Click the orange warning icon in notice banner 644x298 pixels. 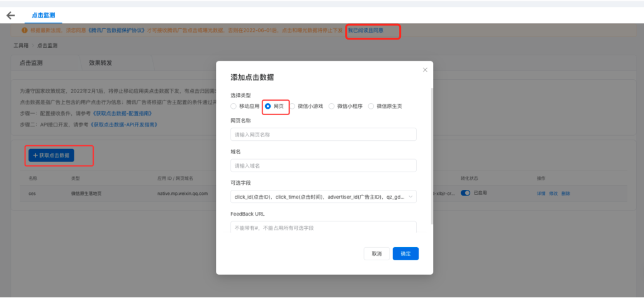[24, 30]
